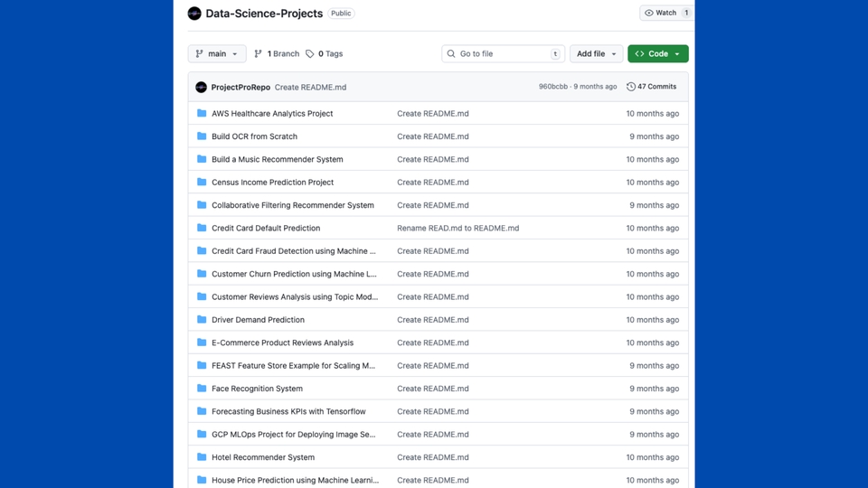Open the ProjectProRepo author profile
Viewport: 868px width, 488px height.
(241, 87)
